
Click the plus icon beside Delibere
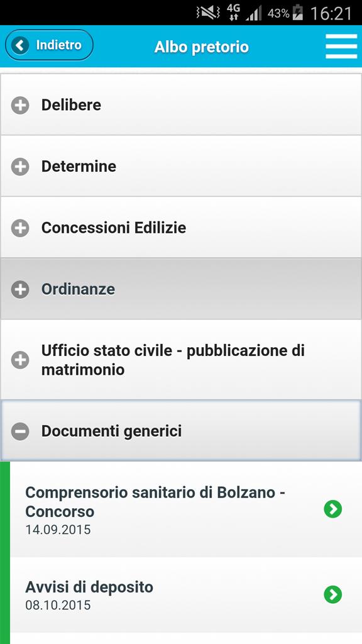pyautogui.click(x=20, y=105)
